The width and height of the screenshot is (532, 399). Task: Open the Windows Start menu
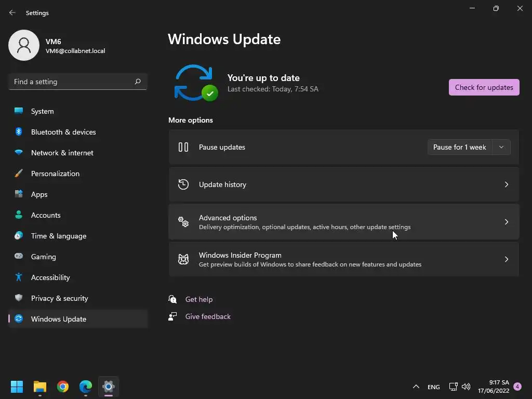[x=17, y=387]
